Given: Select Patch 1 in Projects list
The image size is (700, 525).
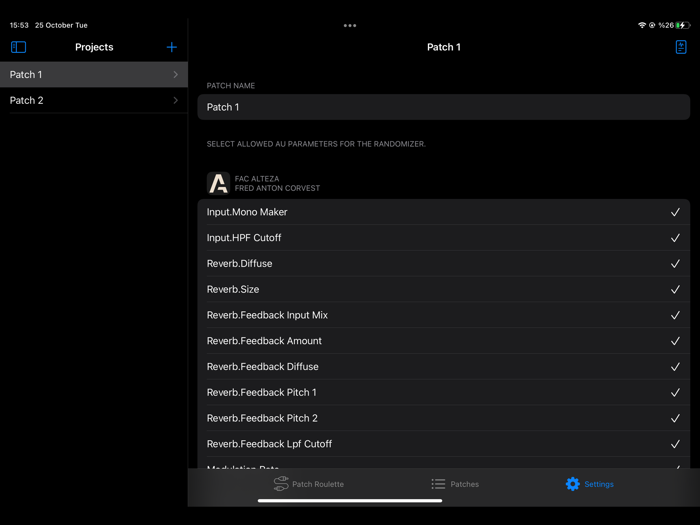Looking at the screenshot, I should click(94, 75).
